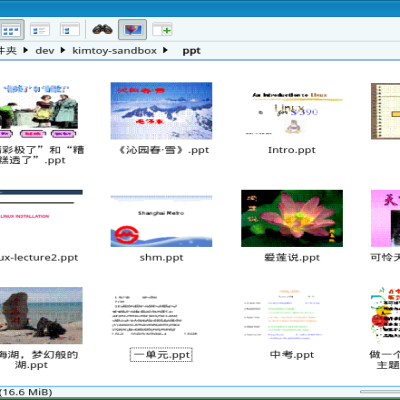400x400 pixels.
Task: Click the lecture2.ppt file name
Action: click(39, 258)
